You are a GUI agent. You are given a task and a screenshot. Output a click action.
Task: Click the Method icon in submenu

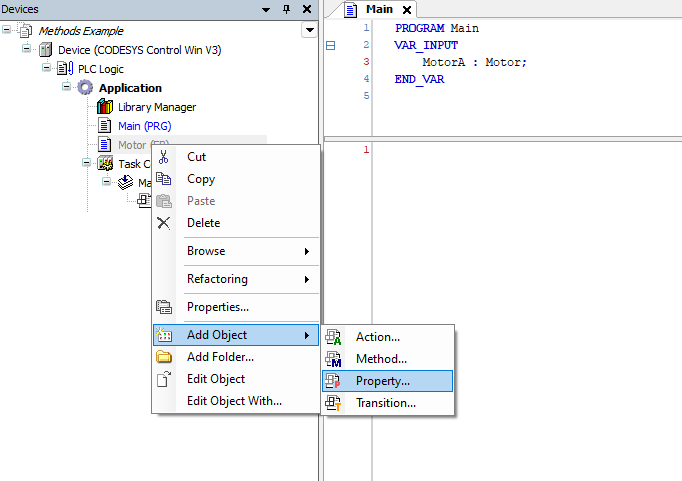point(333,359)
